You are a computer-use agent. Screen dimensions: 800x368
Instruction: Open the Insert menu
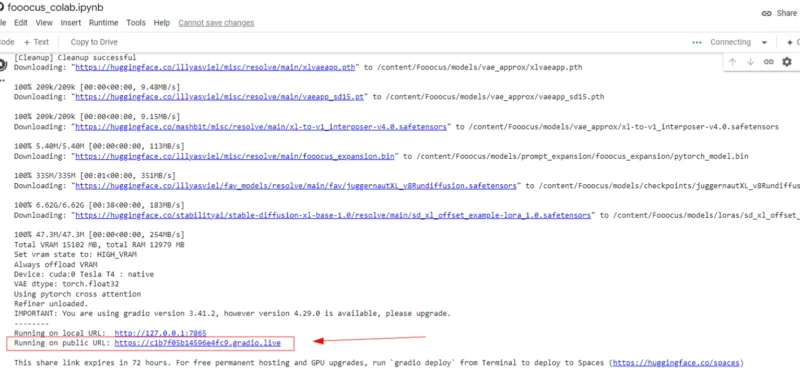click(x=71, y=23)
